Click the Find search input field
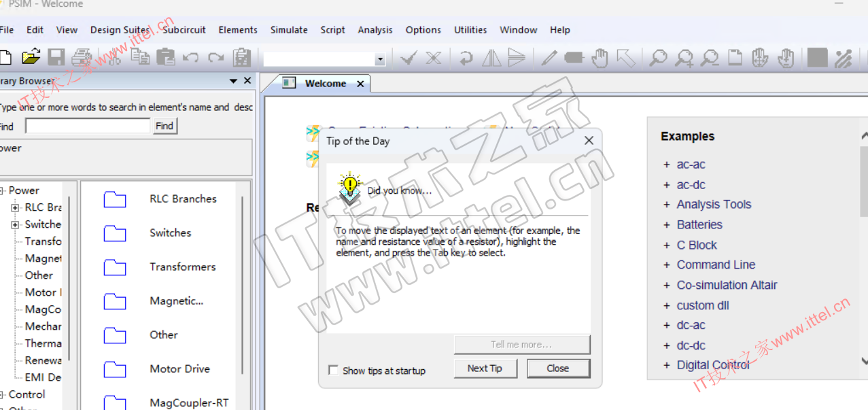 click(87, 126)
